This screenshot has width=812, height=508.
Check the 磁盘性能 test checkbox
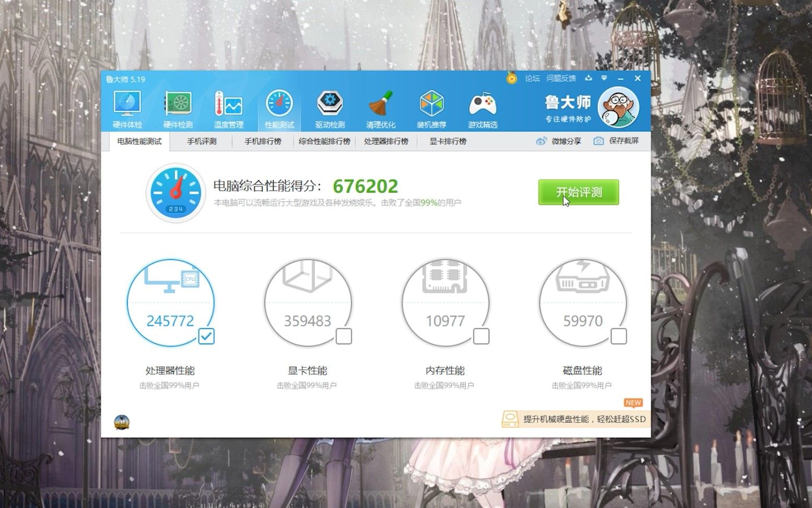pyautogui.click(x=619, y=336)
